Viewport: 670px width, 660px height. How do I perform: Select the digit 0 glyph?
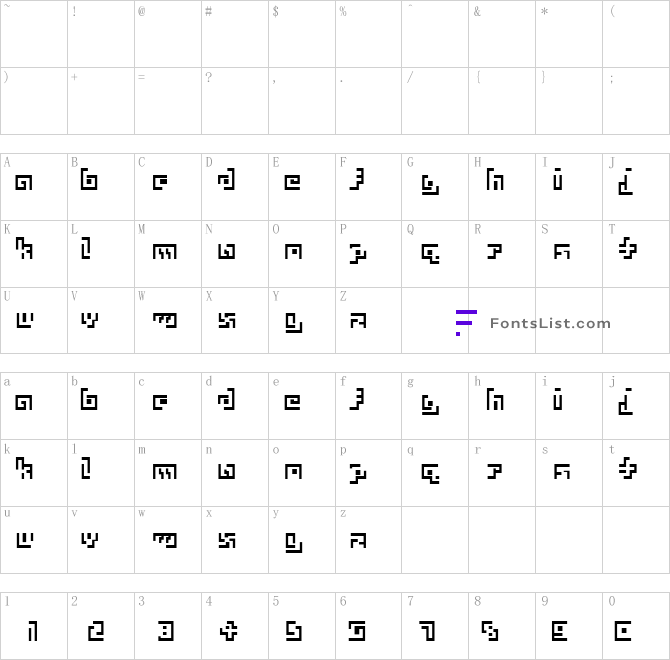coord(624,630)
